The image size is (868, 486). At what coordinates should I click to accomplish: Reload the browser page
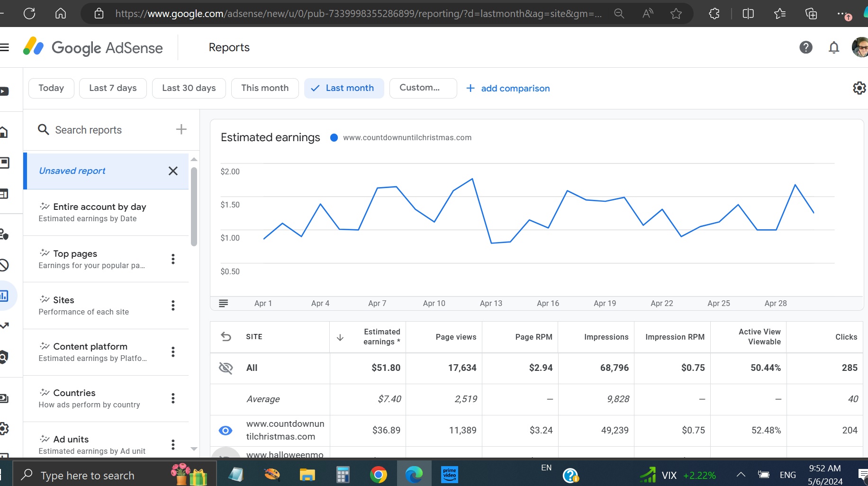tap(29, 13)
